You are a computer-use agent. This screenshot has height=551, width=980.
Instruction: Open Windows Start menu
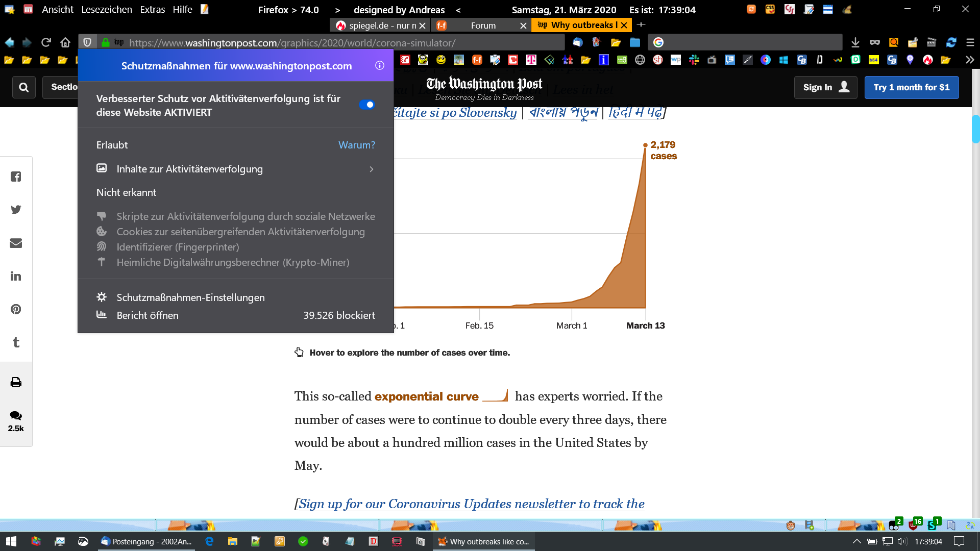tap(11, 541)
